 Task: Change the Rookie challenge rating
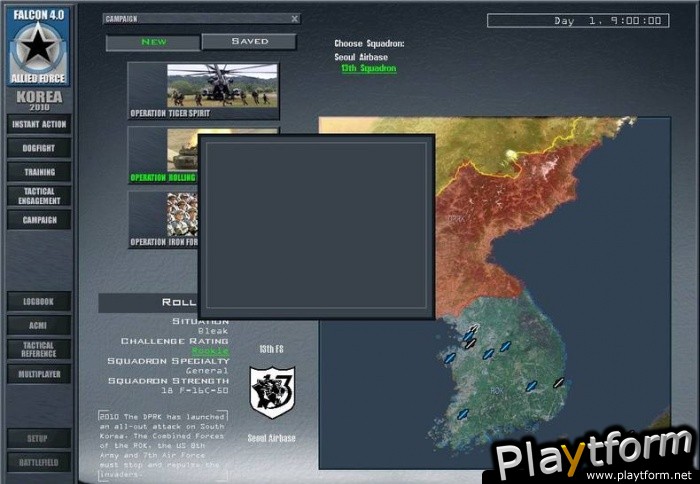coord(210,351)
